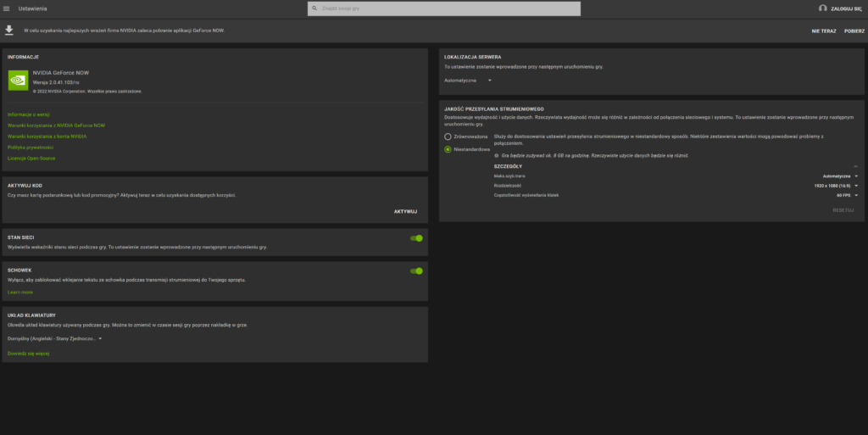Screen dimensions: 868x435
Task: Dismiss banner with NIE TERAZ
Action: pos(824,31)
